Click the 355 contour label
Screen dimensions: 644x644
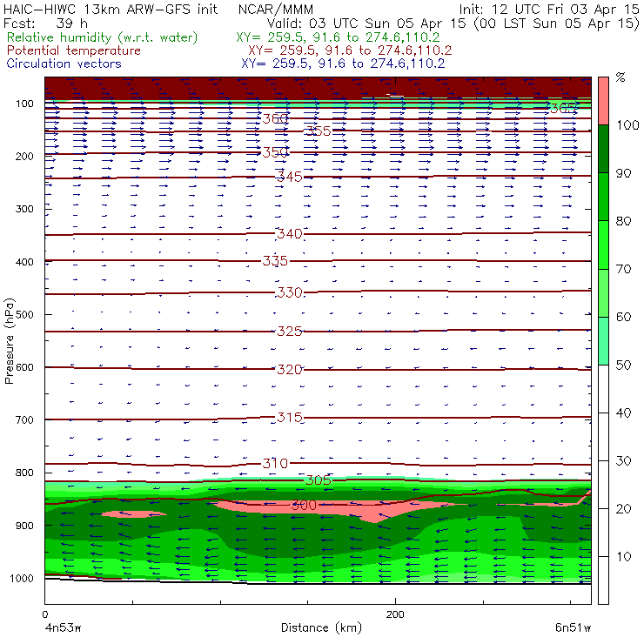pos(319,131)
